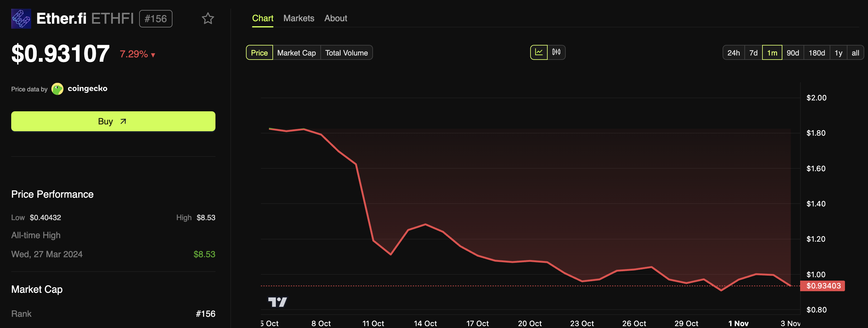
Task: Click the #156 rank badge
Action: pyautogui.click(x=156, y=19)
